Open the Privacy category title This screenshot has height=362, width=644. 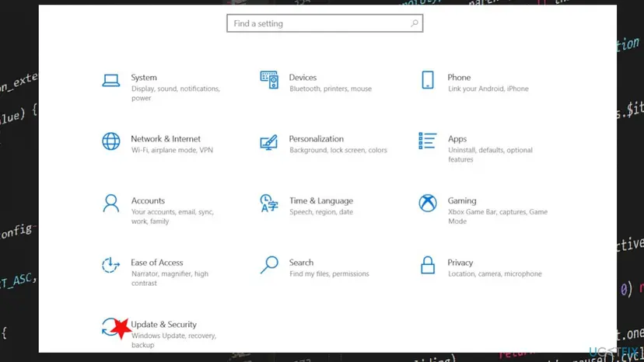[x=460, y=263]
